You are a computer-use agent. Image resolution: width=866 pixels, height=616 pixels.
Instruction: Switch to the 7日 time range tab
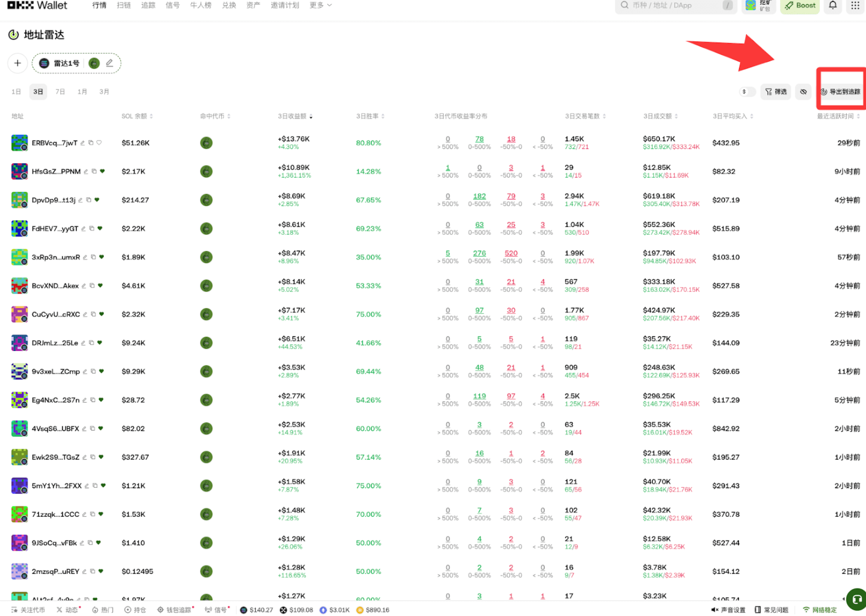click(x=60, y=92)
